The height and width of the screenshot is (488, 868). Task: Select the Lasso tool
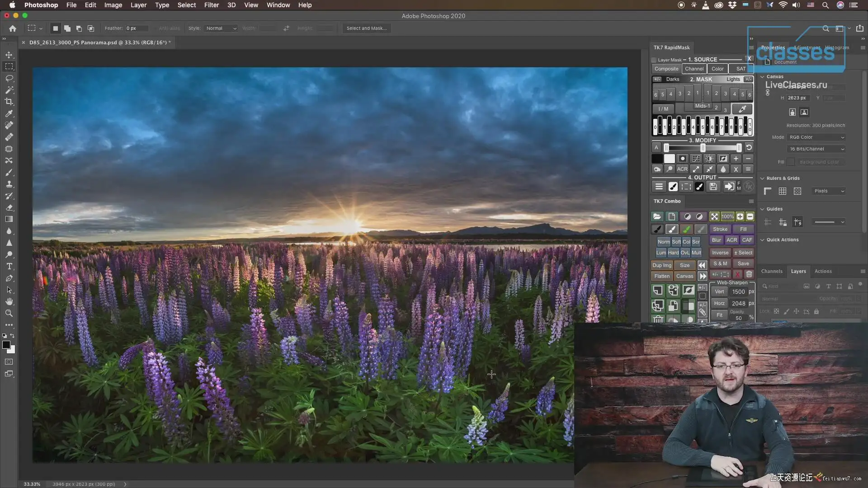(x=9, y=78)
